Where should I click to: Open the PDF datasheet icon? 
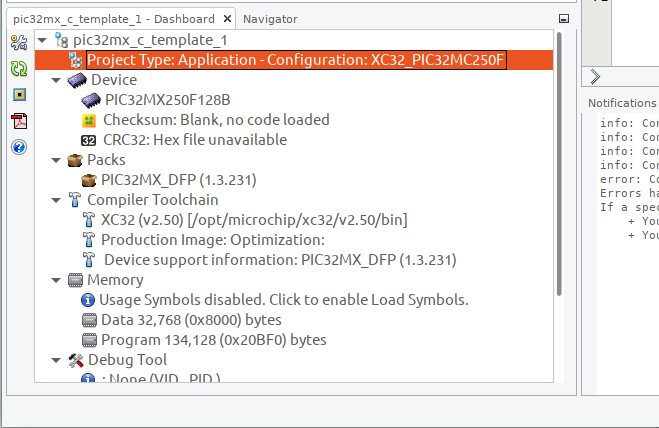click(19, 121)
